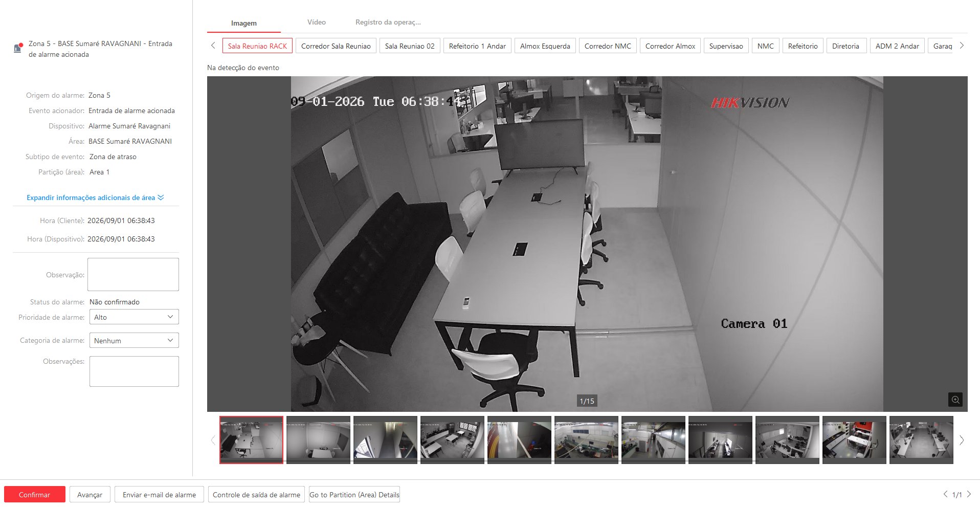Open the Registro da operação tab
Screen dimensions: 980x507
pyautogui.click(x=388, y=22)
